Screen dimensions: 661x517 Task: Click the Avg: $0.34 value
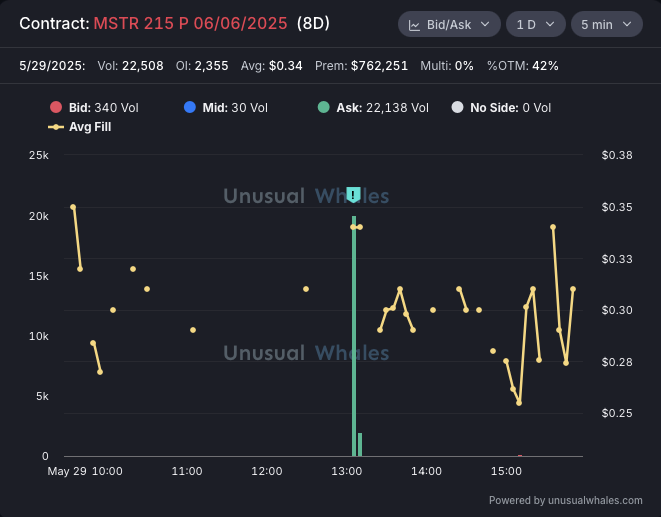click(x=271, y=66)
